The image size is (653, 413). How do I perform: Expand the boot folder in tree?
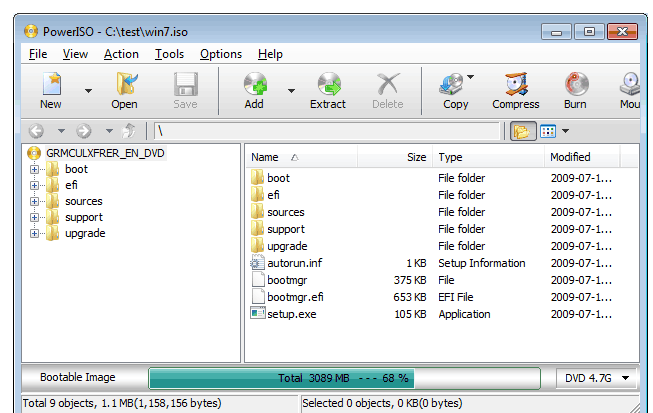click(x=35, y=169)
